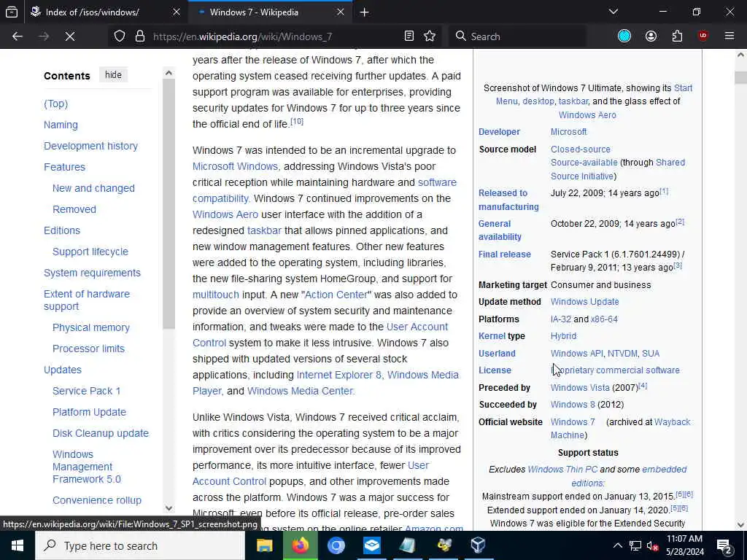
Task: Open File Explorer from the taskbar
Action: click(x=264, y=545)
